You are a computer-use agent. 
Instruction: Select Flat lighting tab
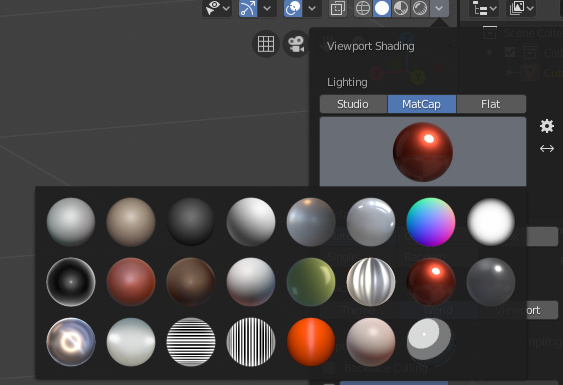[491, 104]
